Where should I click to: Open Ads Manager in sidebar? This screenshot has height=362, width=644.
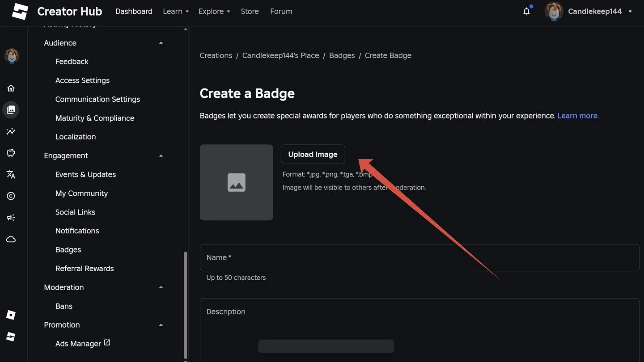pyautogui.click(x=78, y=344)
